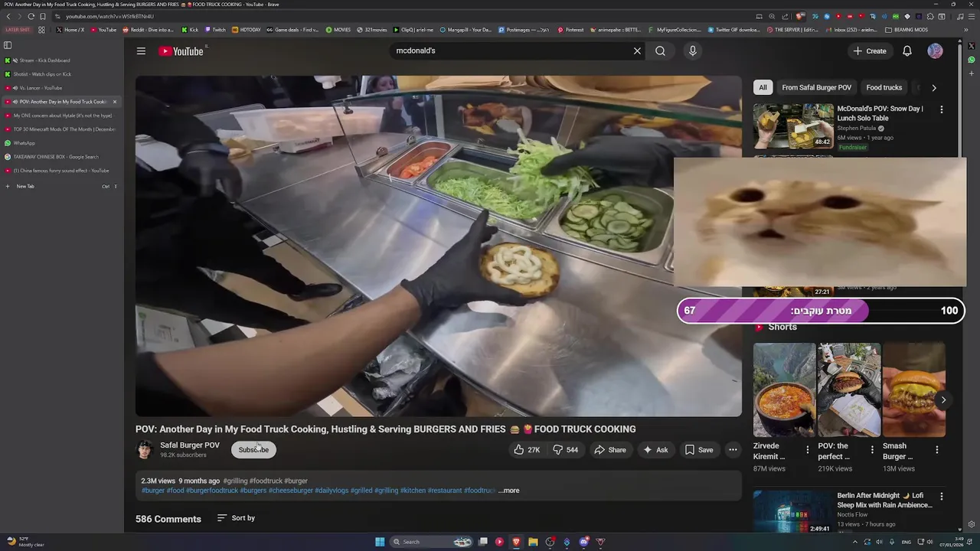
Task: Open the Brave Shields lion icon
Action: [800, 16]
